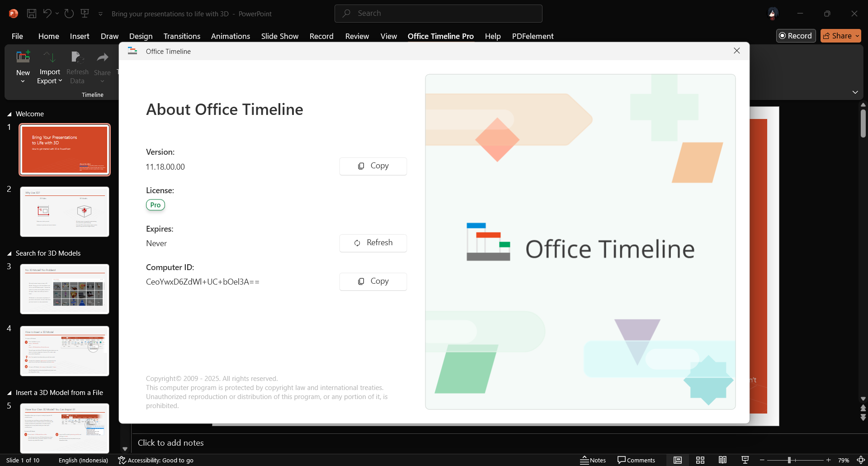
Task: Copy the version number
Action: click(373, 166)
